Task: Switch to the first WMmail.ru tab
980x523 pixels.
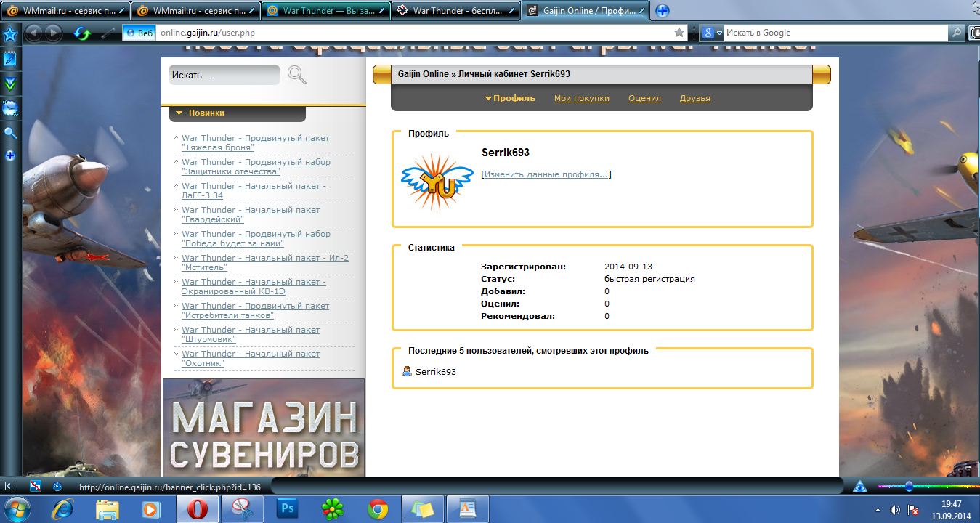Action: (x=64, y=11)
